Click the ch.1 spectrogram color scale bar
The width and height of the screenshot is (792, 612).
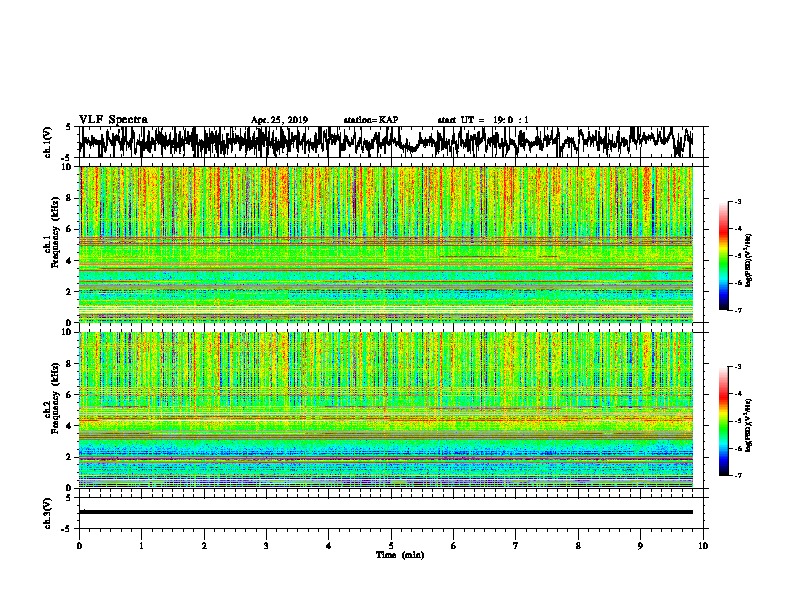[x=723, y=256]
